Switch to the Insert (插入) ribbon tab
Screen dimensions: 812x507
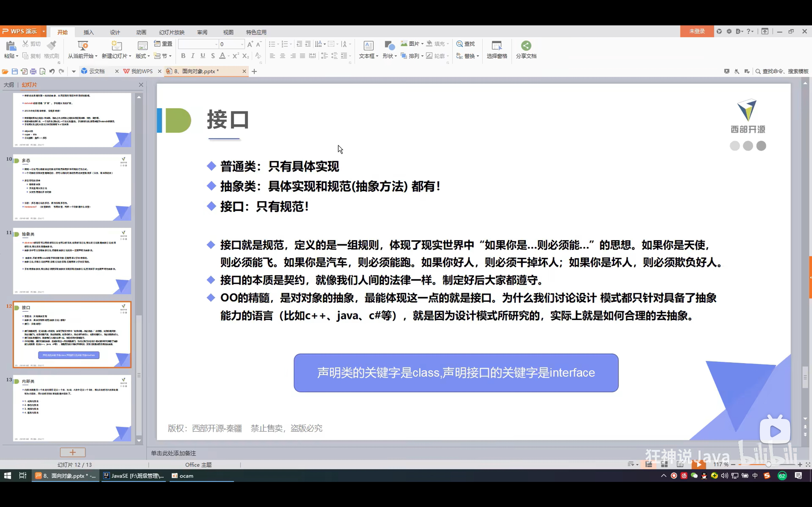(89, 32)
